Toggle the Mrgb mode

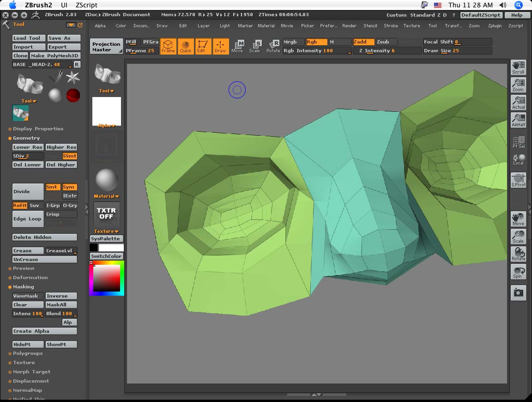click(x=294, y=42)
